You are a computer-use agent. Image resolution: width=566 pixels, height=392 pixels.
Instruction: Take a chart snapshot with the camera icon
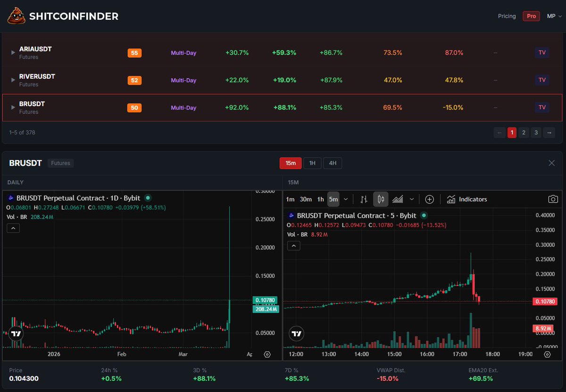pos(553,199)
